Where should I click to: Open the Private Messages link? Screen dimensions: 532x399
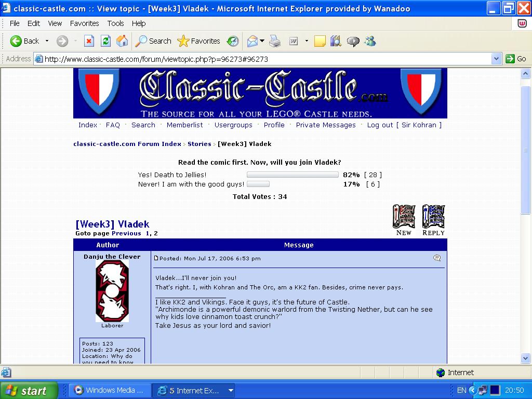326,125
